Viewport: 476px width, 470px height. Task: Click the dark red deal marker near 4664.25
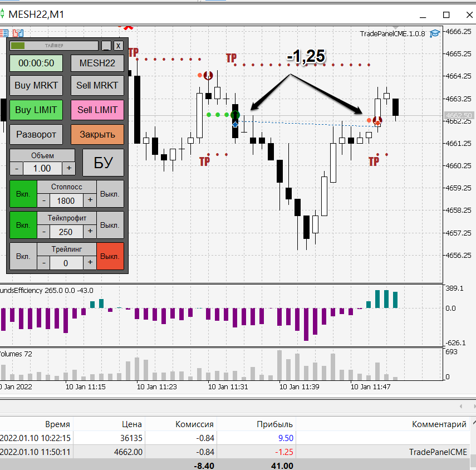coord(208,75)
